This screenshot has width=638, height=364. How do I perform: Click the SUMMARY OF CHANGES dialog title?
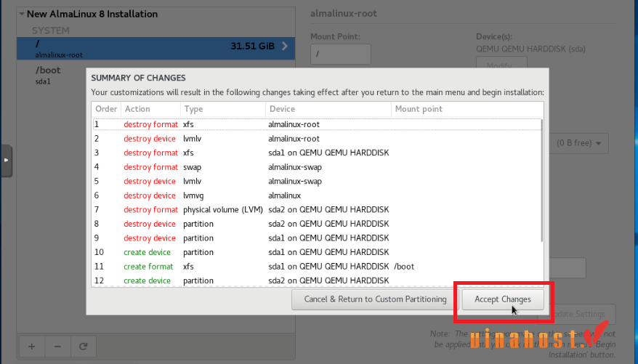point(138,78)
